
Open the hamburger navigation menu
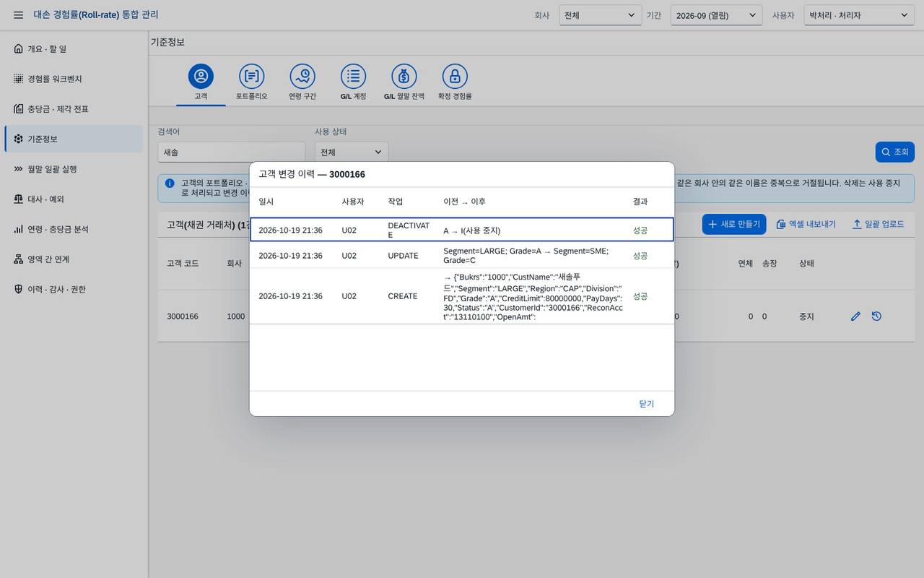pyautogui.click(x=19, y=15)
